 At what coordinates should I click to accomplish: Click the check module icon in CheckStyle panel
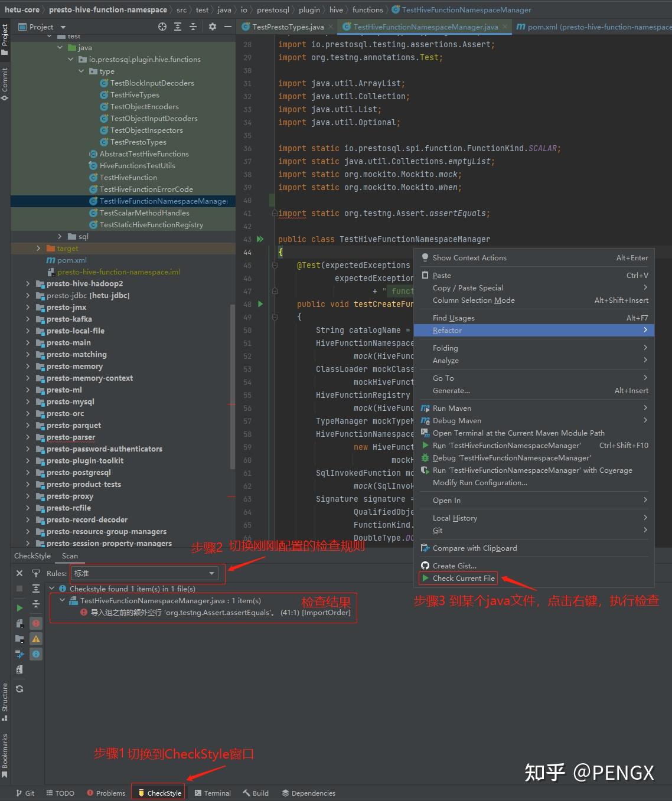click(x=19, y=623)
